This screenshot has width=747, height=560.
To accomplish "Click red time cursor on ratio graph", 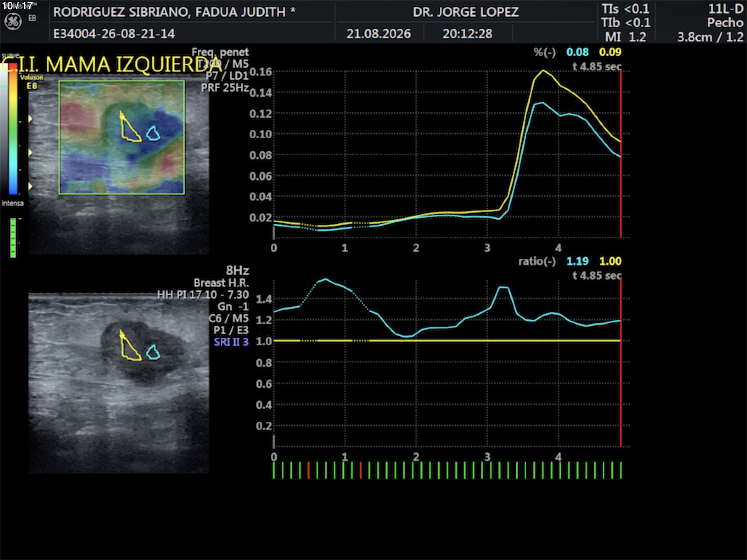I will click(621, 363).
